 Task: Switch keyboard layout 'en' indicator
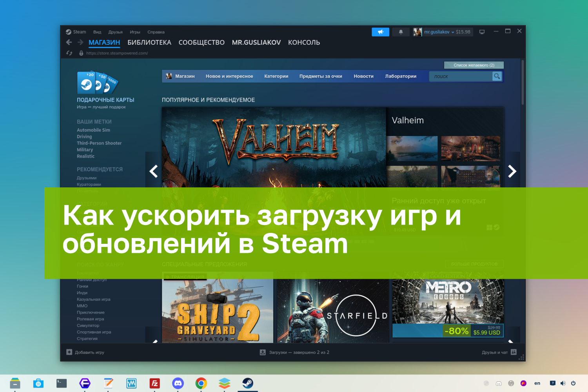point(537,383)
